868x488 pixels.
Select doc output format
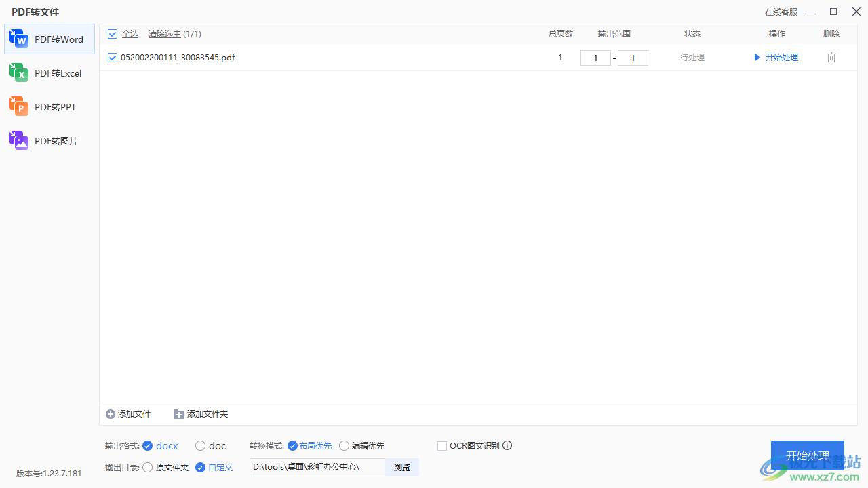[x=200, y=445]
